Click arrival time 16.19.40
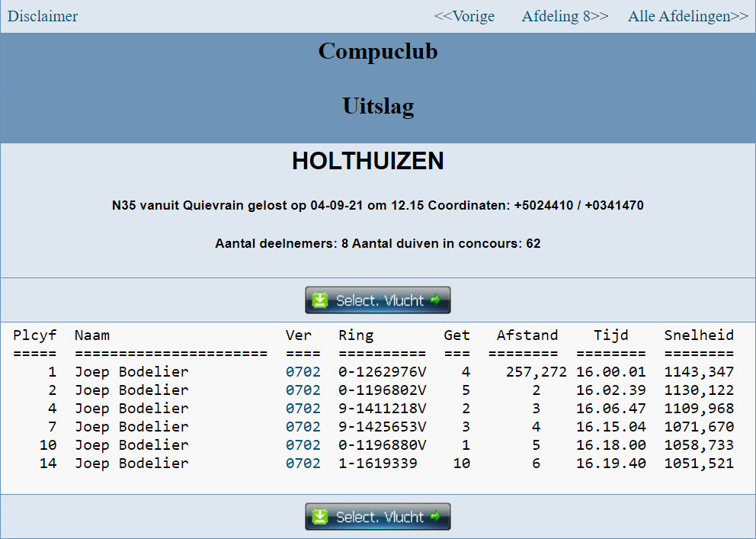Image resolution: width=756 pixels, height=539 pixels. pos(611,464)
